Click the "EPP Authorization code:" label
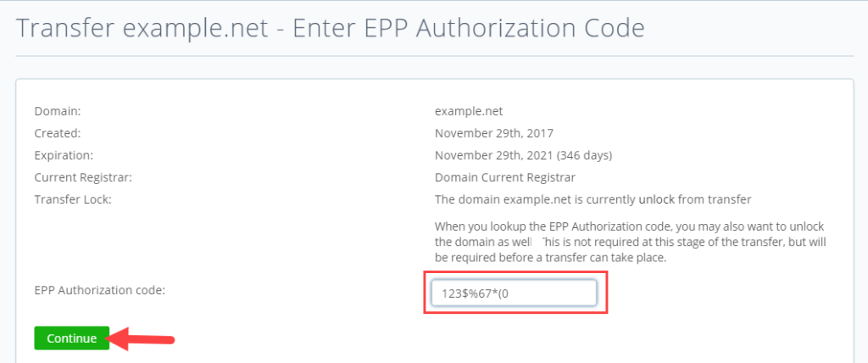Image resolution: width=868 pixels, height=363 pixels. point(99,290)
